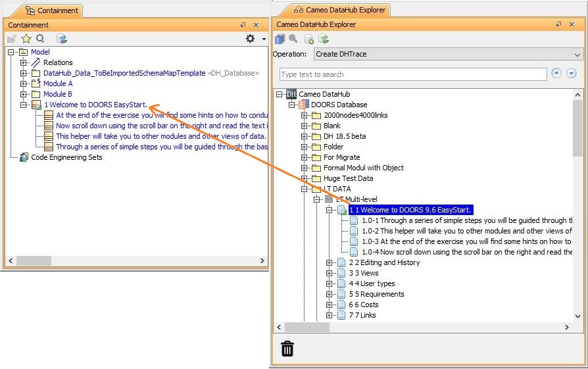
Task: Collapse the DOORS Database node
Action: 292,105
